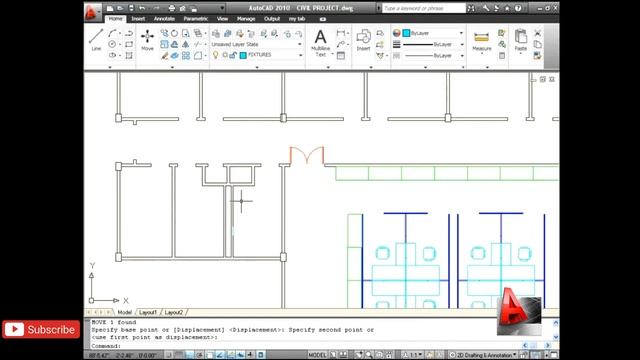Image resolution: width=640 pixels, height=360 pixels.
Task: Toggle Quick Properties in status bar
Action: [x=261, y=355]
